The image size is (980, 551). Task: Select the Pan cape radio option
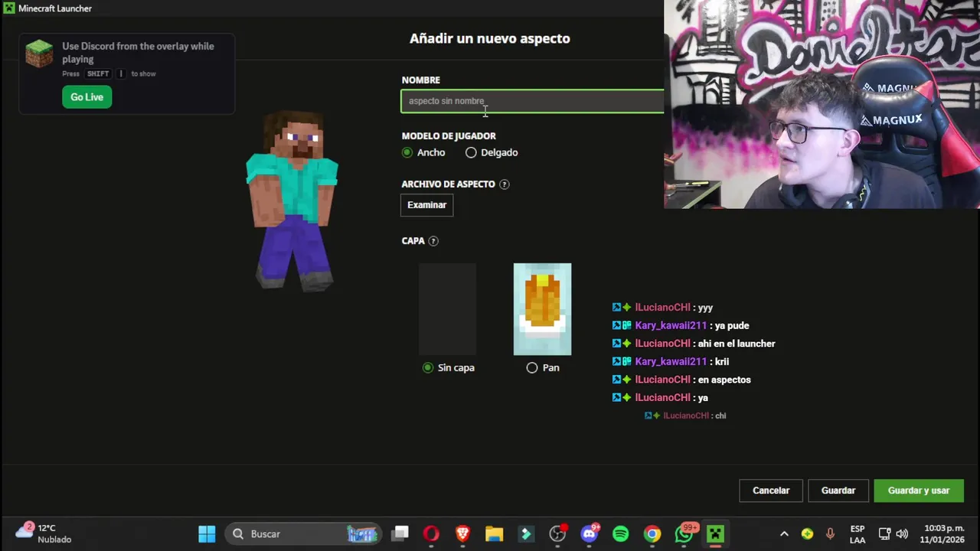[532, 368]
